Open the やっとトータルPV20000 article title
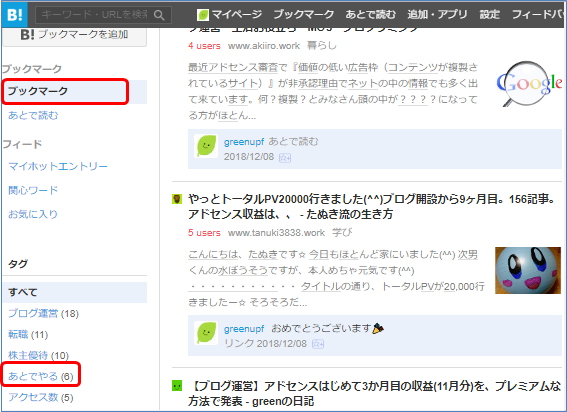 (x=371, y=207)
